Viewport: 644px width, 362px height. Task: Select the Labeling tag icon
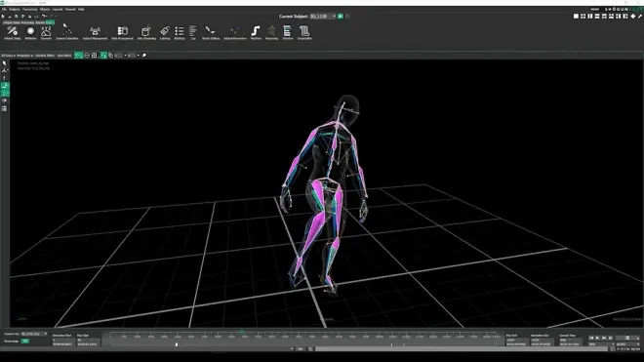tap(165, 32)
